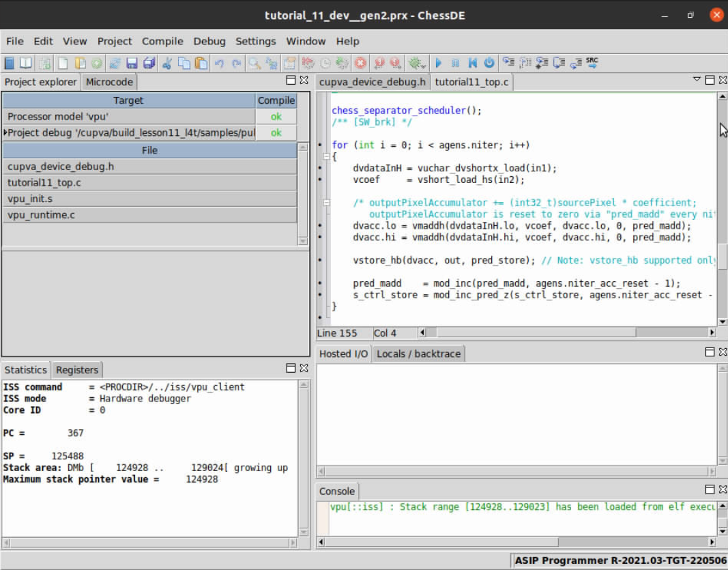Select vpu_runtime.c in the file list
728x570 pixels.
click(41, 215)
